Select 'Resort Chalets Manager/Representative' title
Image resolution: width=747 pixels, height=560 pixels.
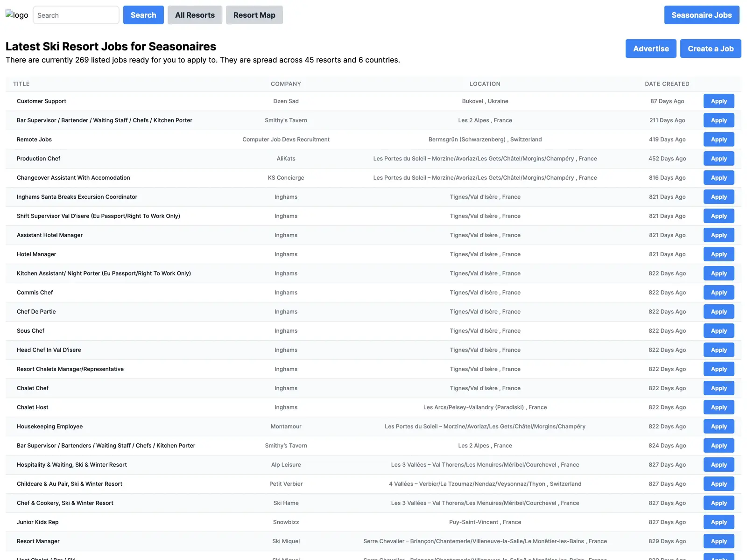(x=70, y=369)
